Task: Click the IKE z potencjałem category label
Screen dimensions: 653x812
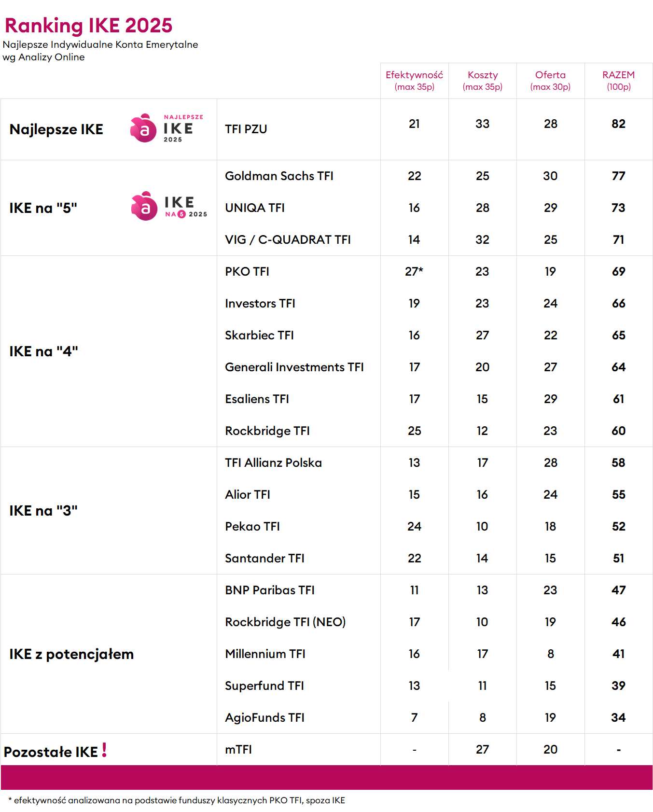Action: (71, 654)
